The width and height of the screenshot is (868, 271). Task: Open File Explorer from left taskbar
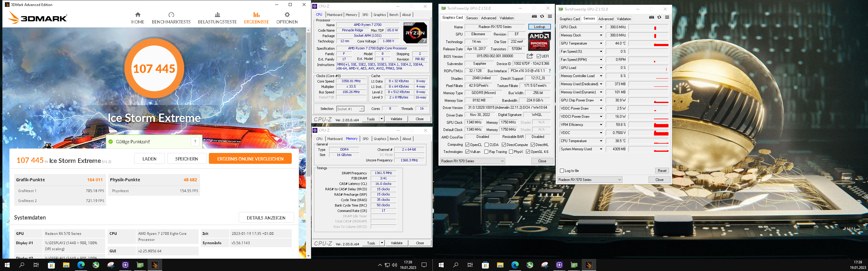66,265
